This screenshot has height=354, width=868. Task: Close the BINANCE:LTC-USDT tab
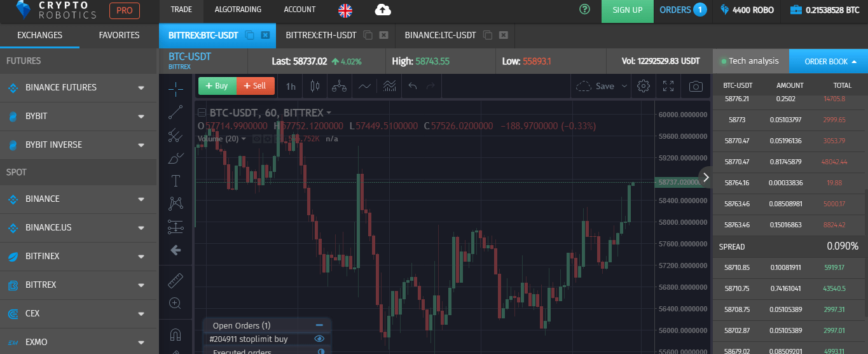[x=504, y=35]
